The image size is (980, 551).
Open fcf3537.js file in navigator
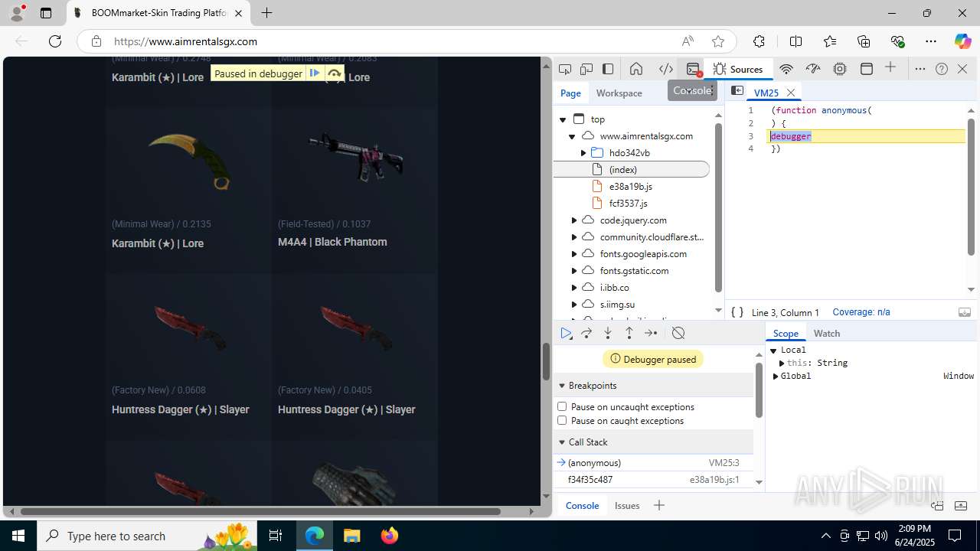(629, 204)
